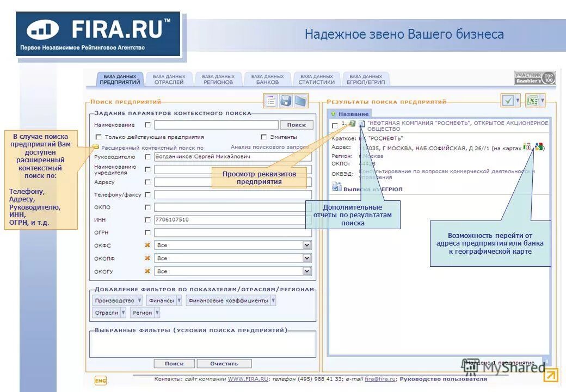Click the Руководителю field with Богданчиков
The height and width of the screenshot is (392, 566).
[x=233, y=157]
